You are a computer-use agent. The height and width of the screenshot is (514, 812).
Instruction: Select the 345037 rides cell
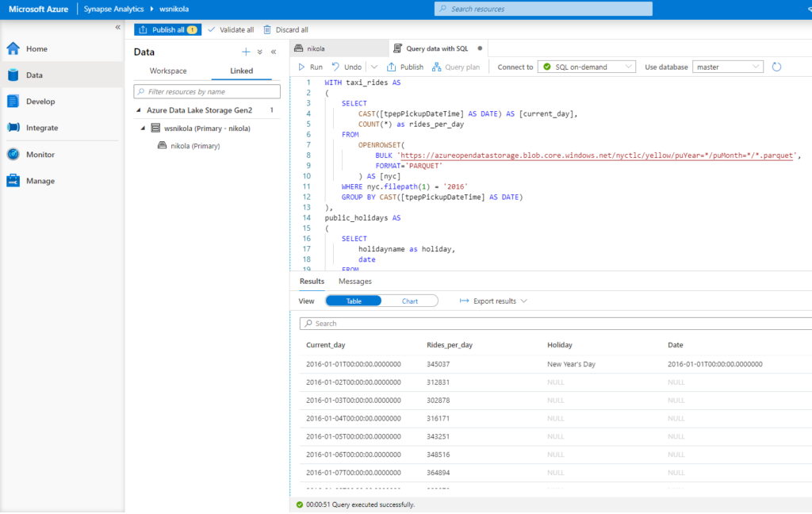(438, 364)
